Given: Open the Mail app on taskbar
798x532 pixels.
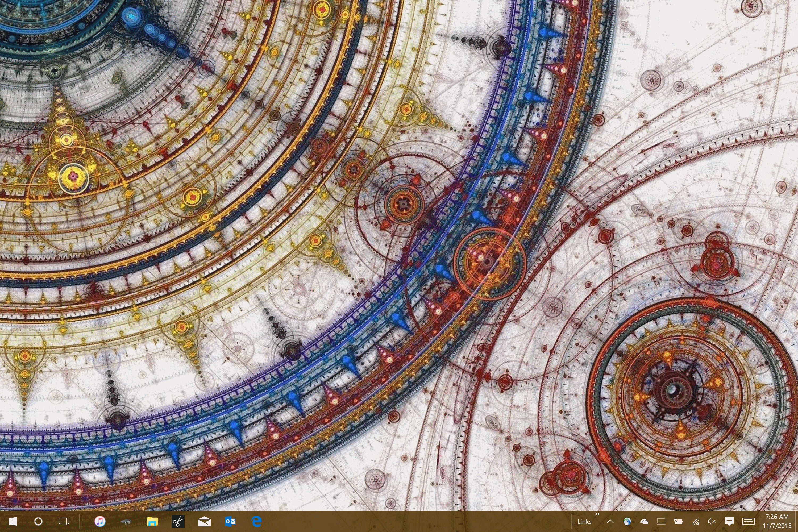Looking at the screenshot, I should pyautogui.click(x=204, y=521).
